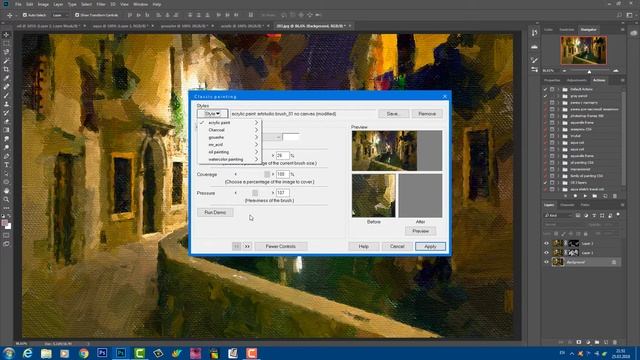Select the Clone Stamp tool
640x360 pixels.
pos(6,104)
